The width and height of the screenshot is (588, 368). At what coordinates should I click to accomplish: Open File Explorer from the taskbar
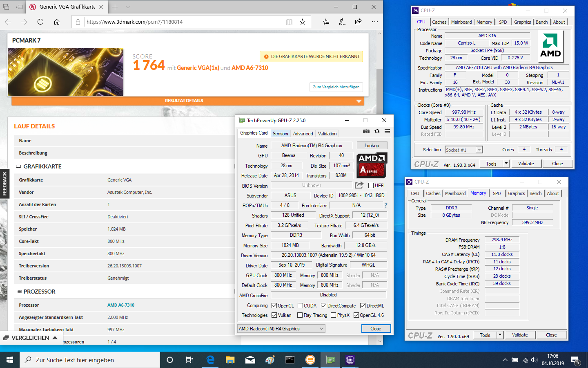tap(230, 360)
